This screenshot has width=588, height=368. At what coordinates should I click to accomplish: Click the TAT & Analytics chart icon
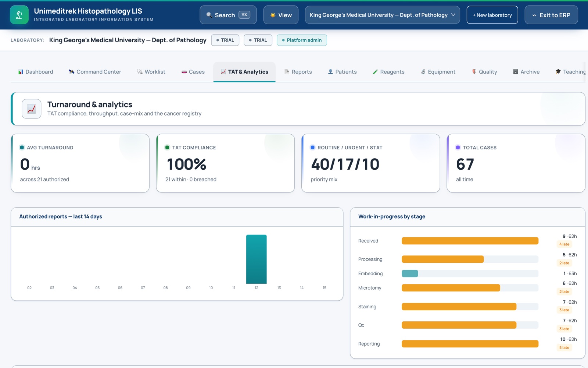(223, 72)
